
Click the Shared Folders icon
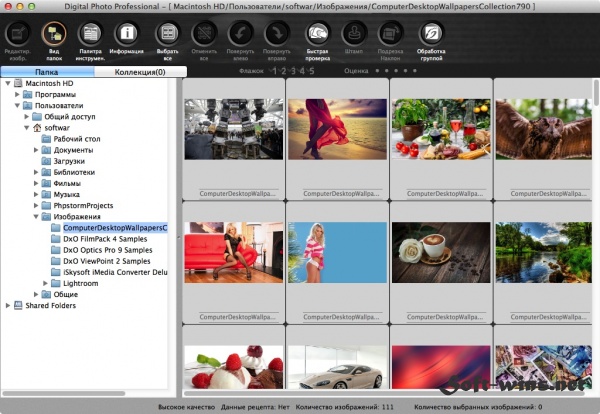click(18, 305)
